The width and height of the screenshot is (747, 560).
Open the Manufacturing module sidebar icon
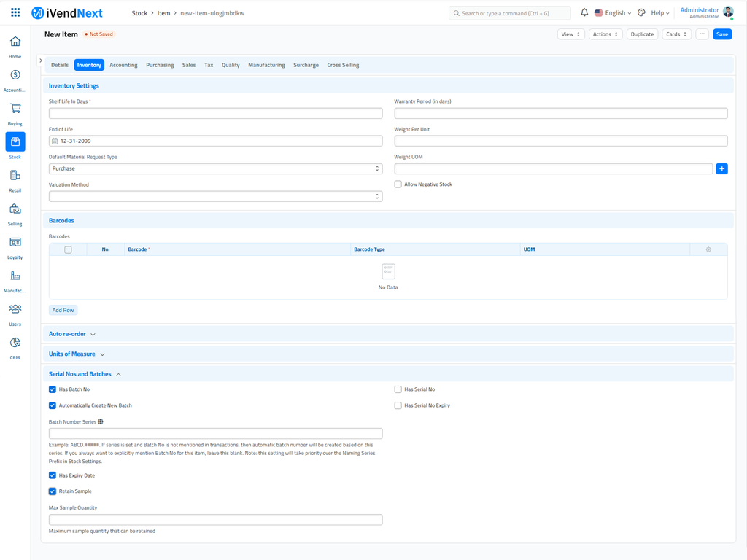[15, 276]
